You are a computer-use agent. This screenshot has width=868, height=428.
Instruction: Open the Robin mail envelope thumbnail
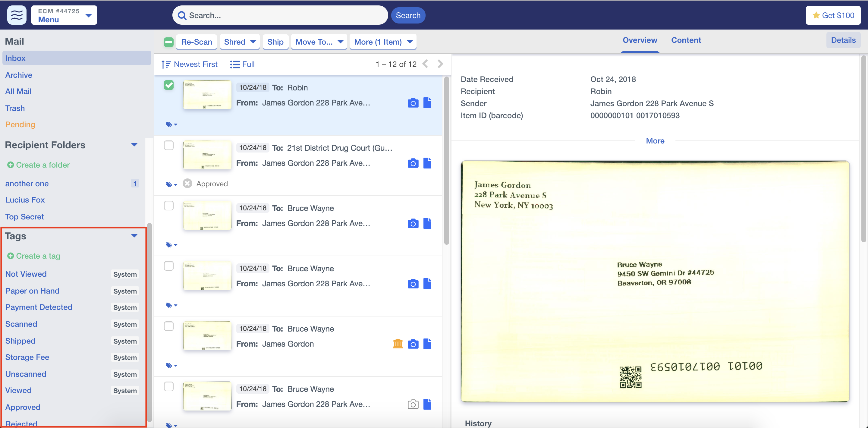[x=207, y=95]
